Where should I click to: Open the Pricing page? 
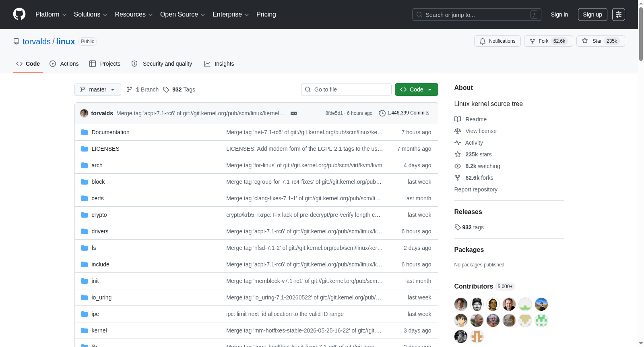pos(266,15)
